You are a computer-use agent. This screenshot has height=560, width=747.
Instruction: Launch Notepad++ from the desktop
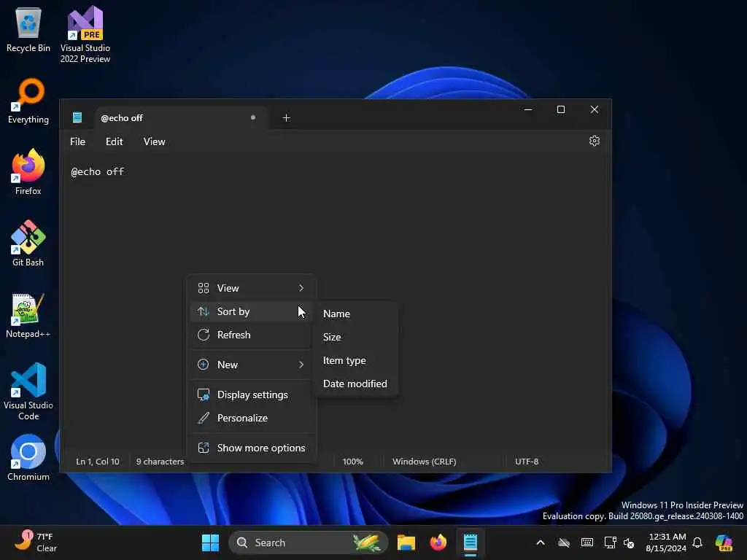click(x=28, y=315)
